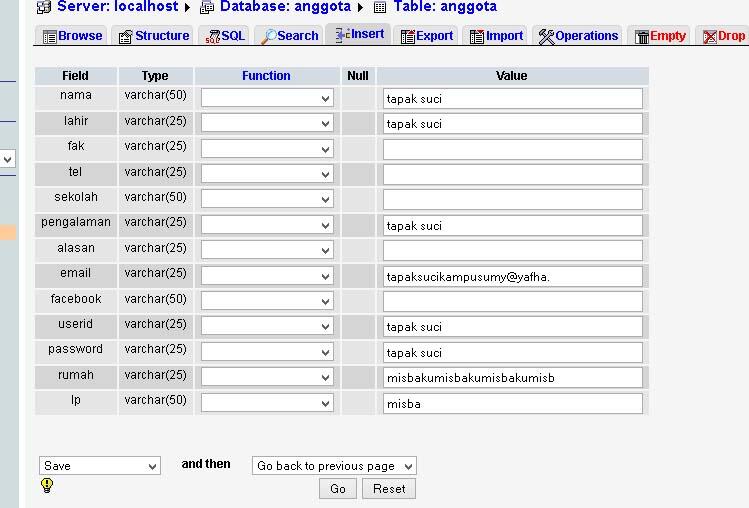Open the Function dropdown for lp
749x508 pixels.
click(267, 403)
